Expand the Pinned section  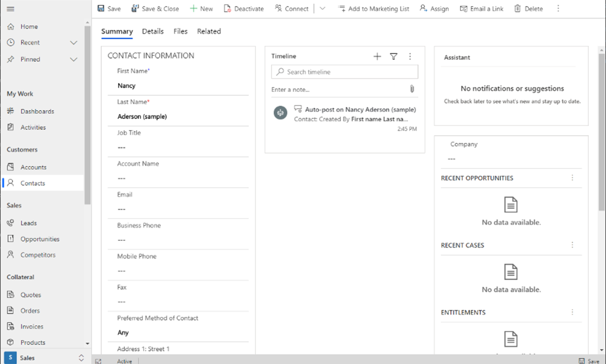73,59
